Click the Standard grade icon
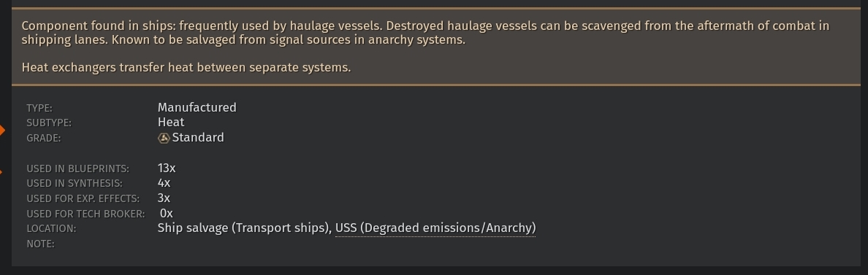 [x=164, y=138]
